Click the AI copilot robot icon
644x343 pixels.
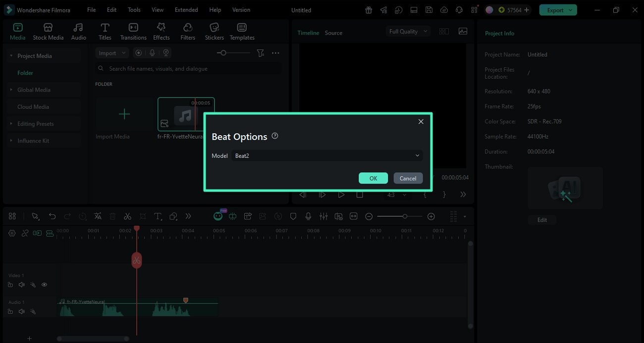(218, 216)
